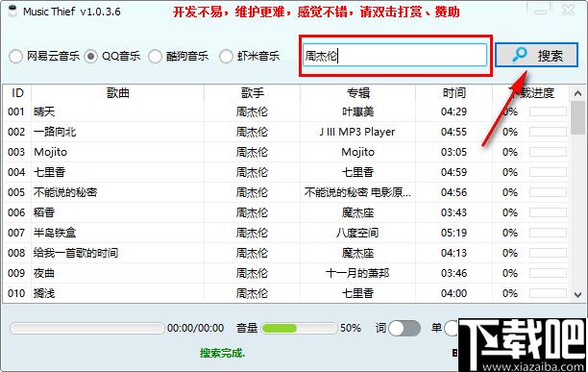588x372 pixels.
Task: Click album cell 八度空间
Action: [x=357, y=234]
